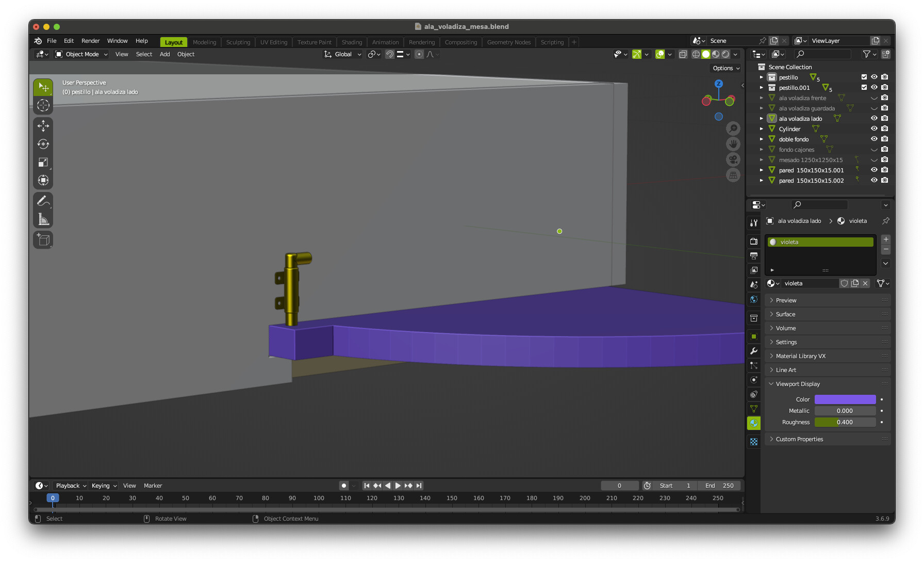This screenshot has height=562, width=924.
Task: Collapse the Viewport Display panel
Action: [x=797, y=384]
